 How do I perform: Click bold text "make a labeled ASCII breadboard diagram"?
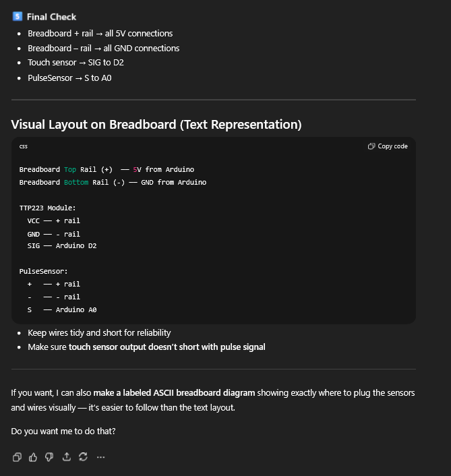tap(174, 392)
